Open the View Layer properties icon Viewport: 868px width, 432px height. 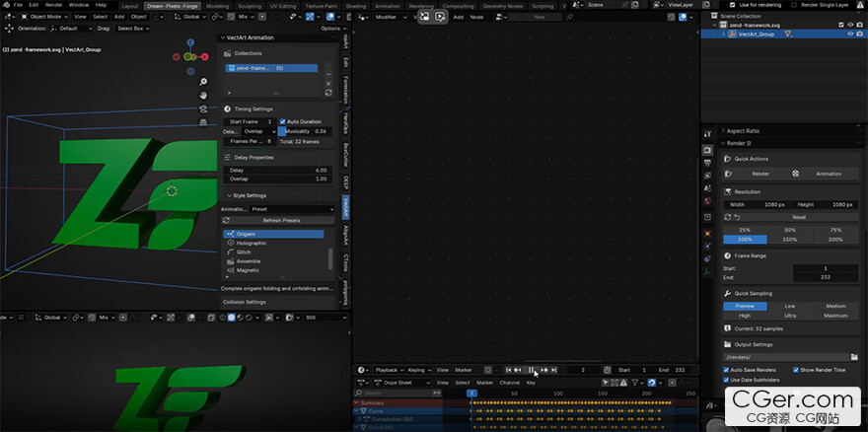708,176
